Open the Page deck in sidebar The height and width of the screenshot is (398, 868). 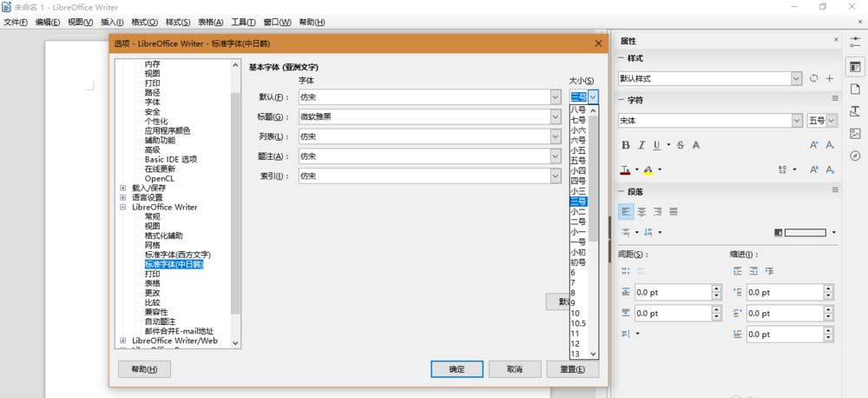pos(855,89)
